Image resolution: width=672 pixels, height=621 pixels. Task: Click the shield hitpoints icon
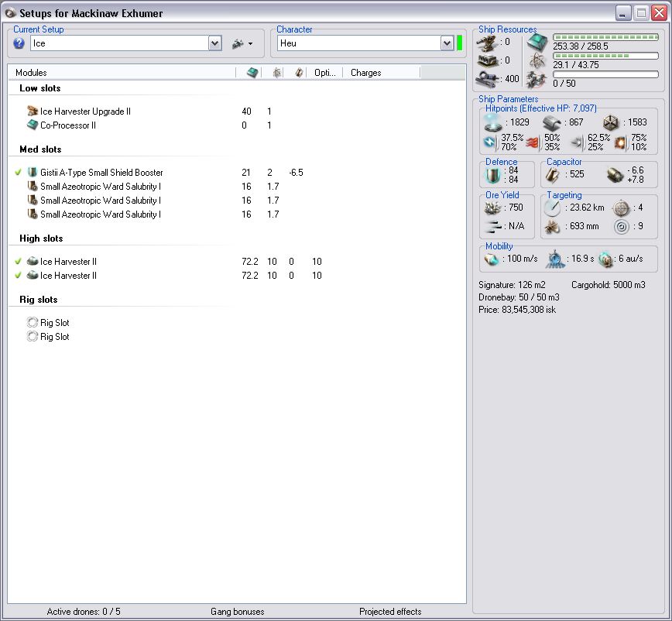click(x=493, y=122)
